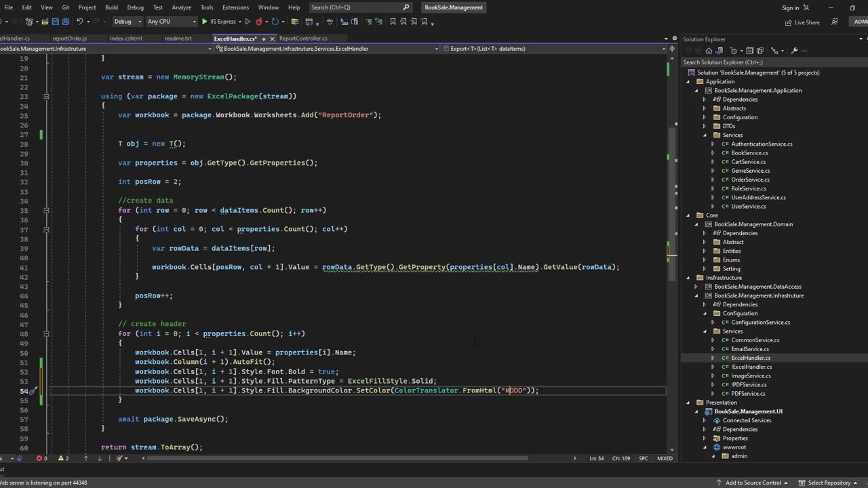Click the Save All toolbar icon
Image resolution: width=868 pixels, height=488 pixels.
(x=66, y=22)
